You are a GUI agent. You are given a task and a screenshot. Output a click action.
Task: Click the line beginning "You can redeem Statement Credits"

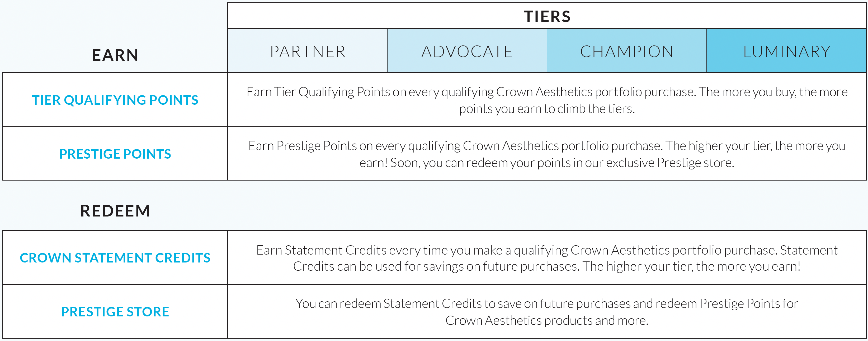coord(547,303)
